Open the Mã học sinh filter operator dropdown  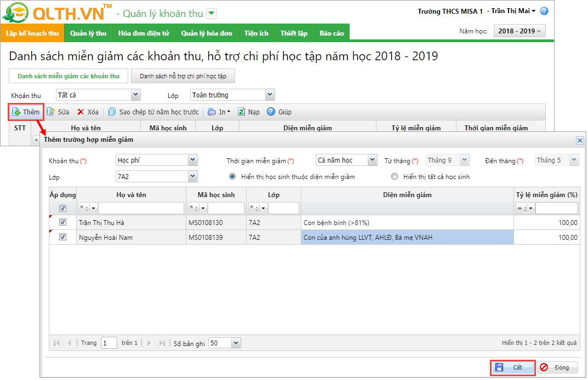point(203,208)
